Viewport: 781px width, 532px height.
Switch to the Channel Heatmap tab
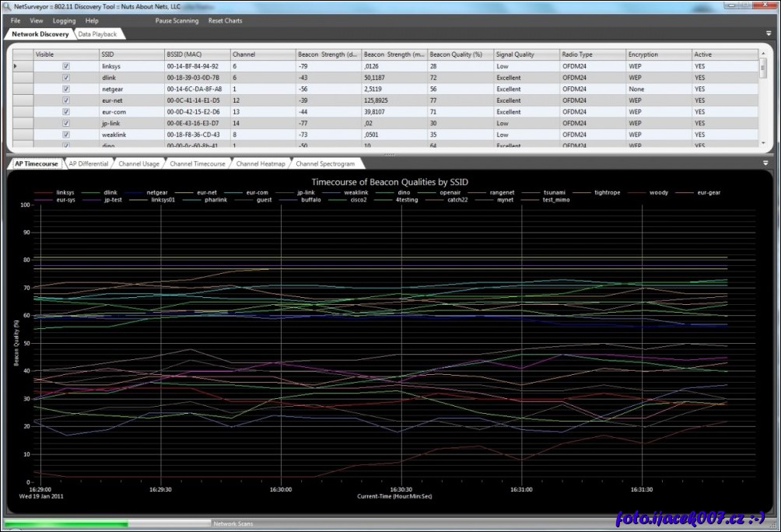point(259,164)
